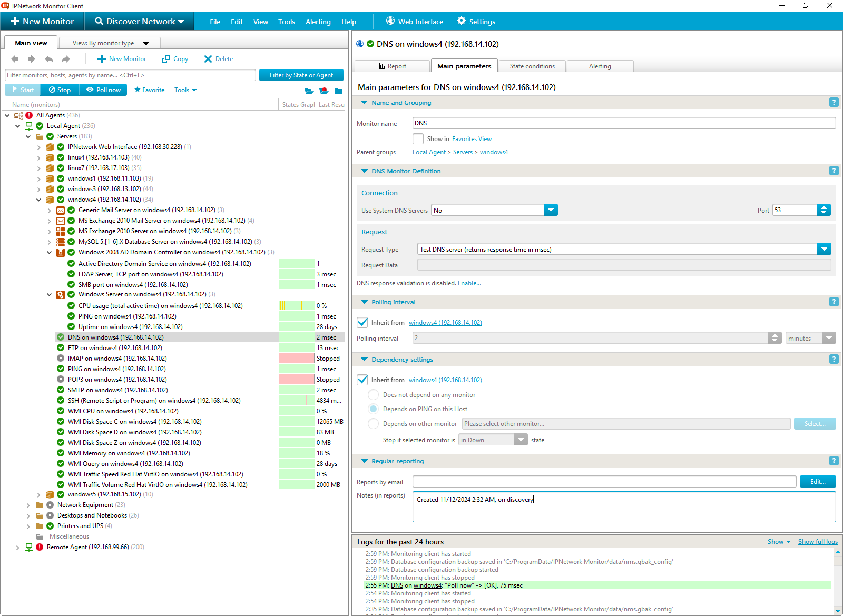The image size is (843, 616).
Task: Collapse the Name and Grouping section
Action: [364, 103]
